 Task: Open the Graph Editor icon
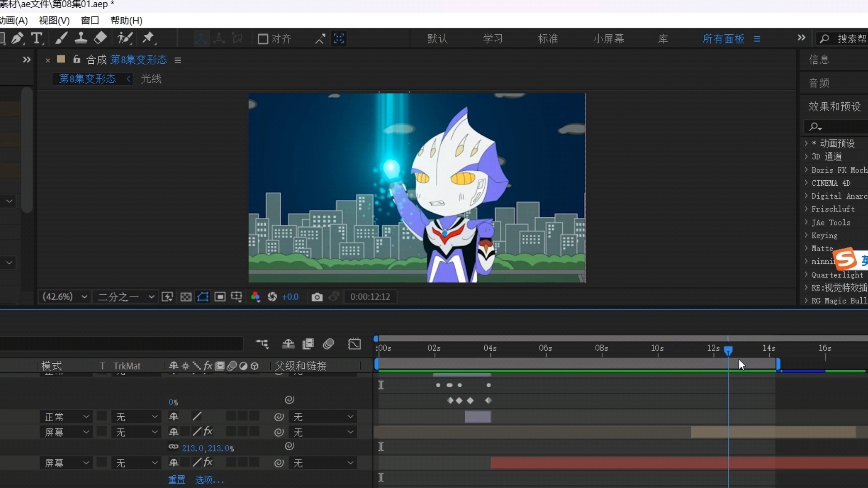coord(354,344)
